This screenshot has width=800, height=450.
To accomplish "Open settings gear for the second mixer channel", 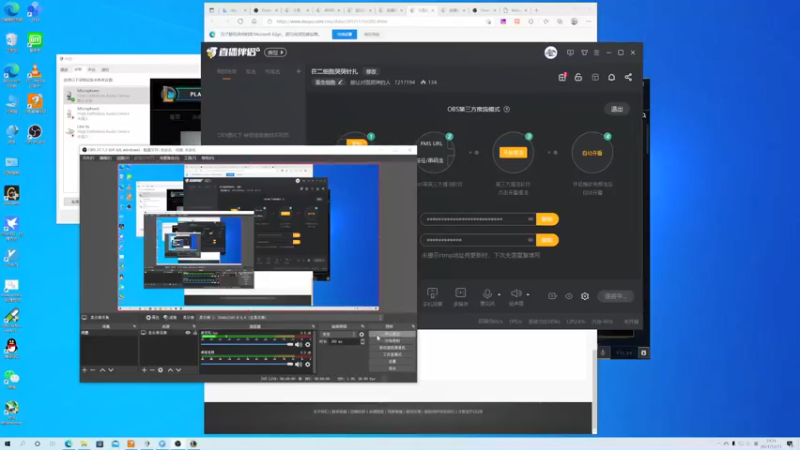I will (x=308, y=364).
